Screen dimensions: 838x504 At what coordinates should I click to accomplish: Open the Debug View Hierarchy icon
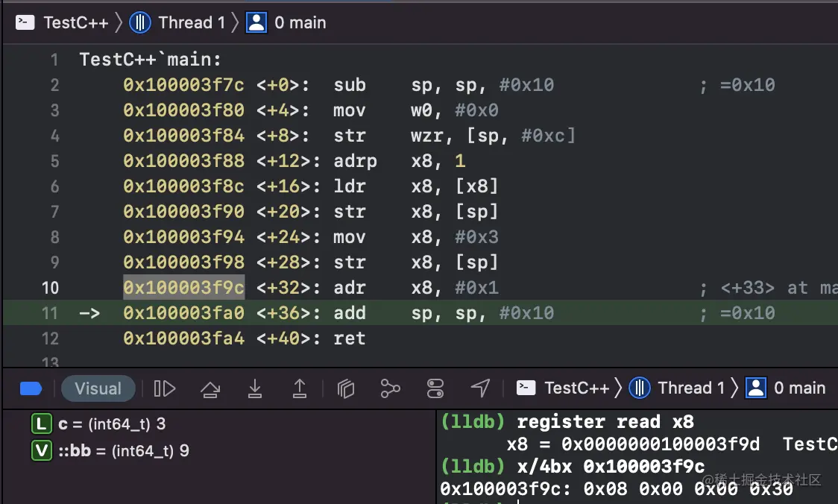pos(346,388)
